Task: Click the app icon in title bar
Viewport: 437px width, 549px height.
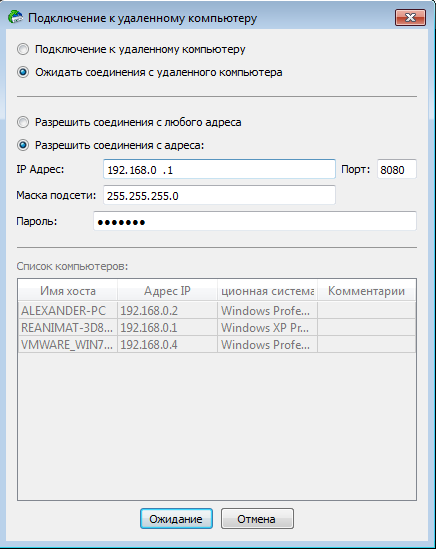Action: point(15,17)
